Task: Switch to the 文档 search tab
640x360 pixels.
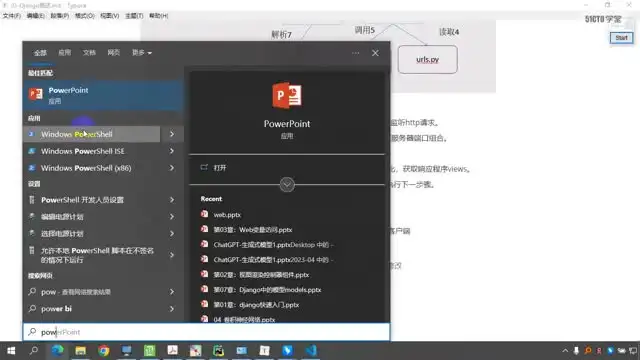Action: (x=89, y=53)
